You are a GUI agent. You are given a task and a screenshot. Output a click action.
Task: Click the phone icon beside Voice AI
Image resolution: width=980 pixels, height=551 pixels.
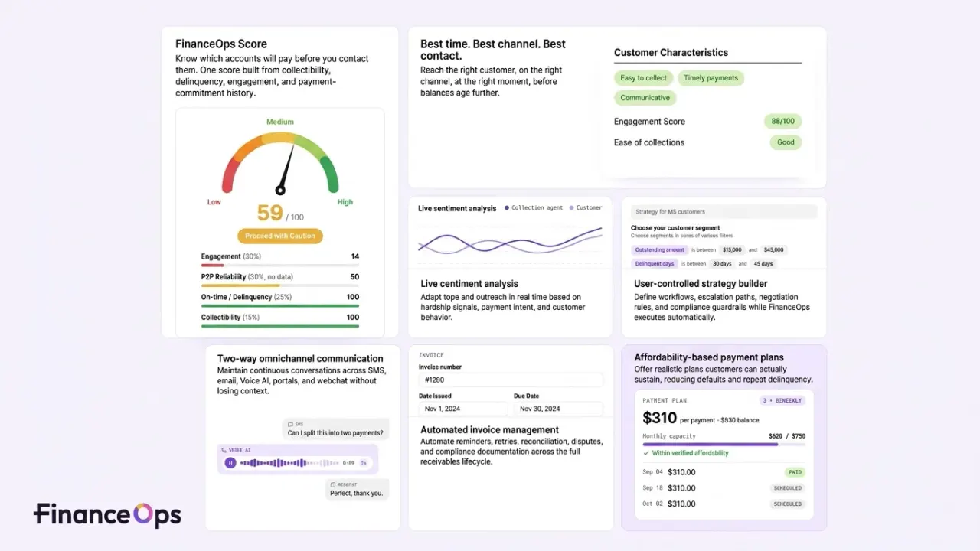point(224,450)
